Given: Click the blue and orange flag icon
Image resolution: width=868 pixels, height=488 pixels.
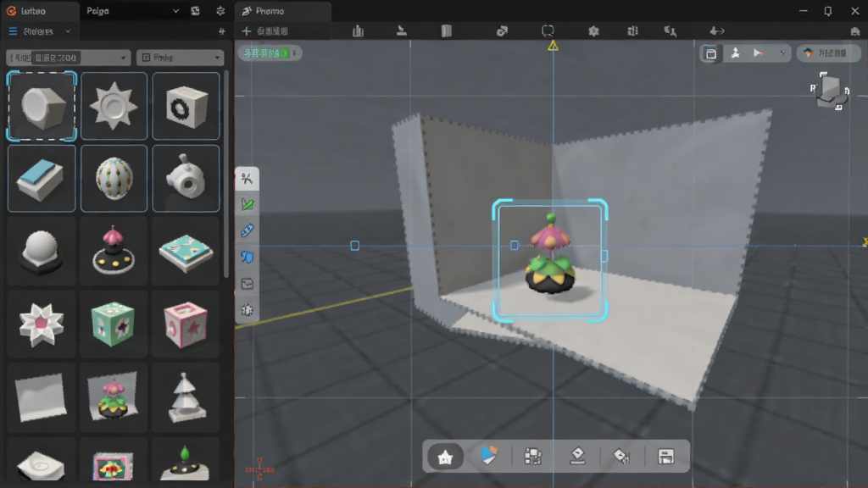Looking at the screenshot, I should point(489,456).
